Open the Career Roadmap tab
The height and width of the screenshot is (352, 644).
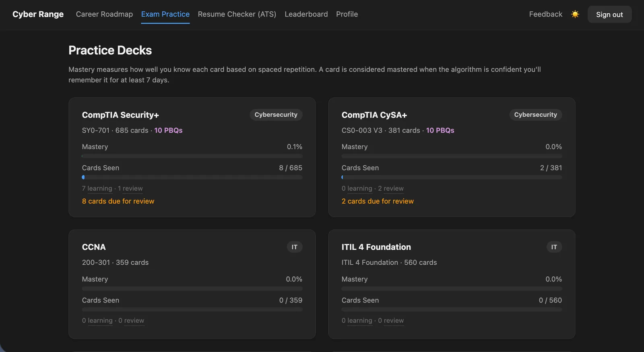pos(104,14)
